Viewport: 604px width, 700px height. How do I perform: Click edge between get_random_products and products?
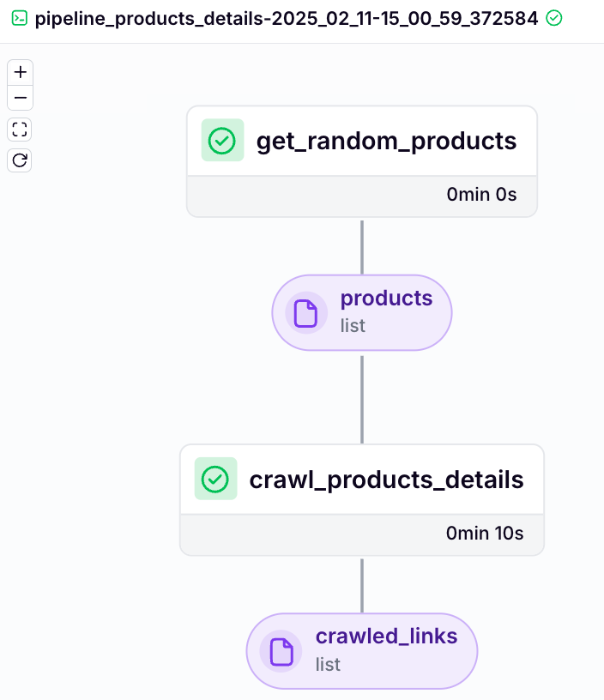(x=362, y=247)
